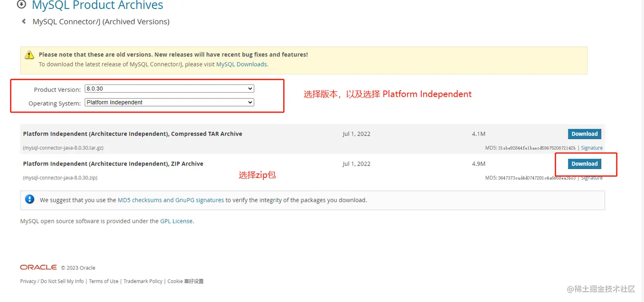
Task: Open the Terms of Use link
Action: tap(103, 282)
